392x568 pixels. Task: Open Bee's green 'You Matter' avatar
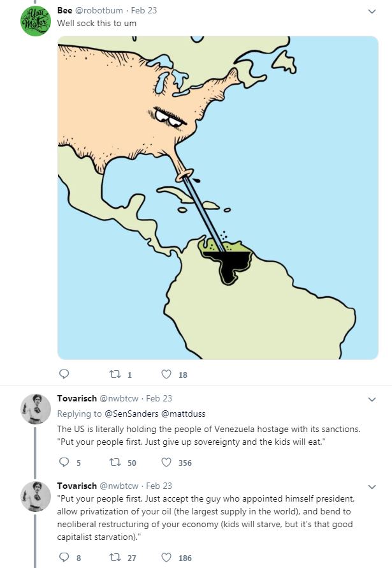(x=36, y=21)
